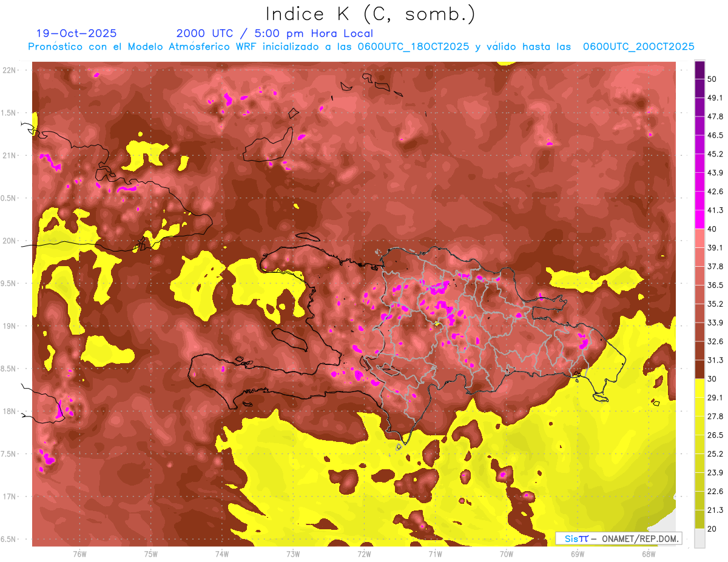Click the "72W" longitude label

[x=364, y=554]
